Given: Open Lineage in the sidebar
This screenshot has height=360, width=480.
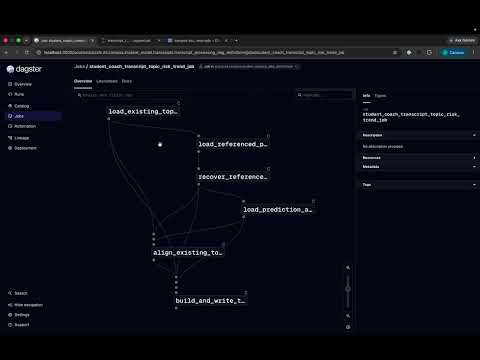Looking at the screenshot, I should pyautogui.click(x=19, y=138).
